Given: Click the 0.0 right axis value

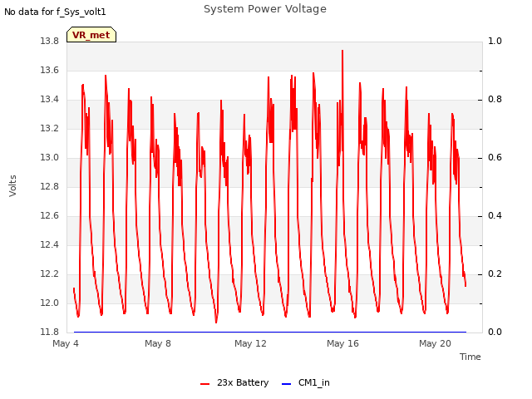Looking at the screenshot, I should click(x=495, y=332).
